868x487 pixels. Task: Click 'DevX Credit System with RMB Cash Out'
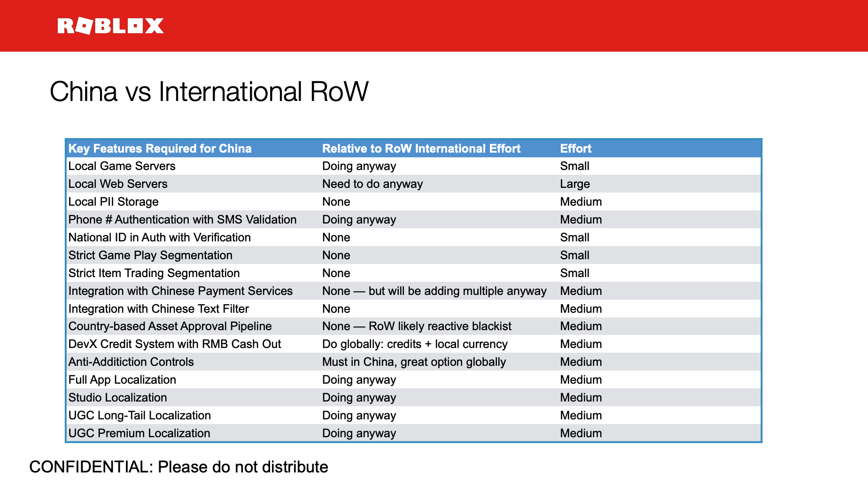tap(175, 344)
